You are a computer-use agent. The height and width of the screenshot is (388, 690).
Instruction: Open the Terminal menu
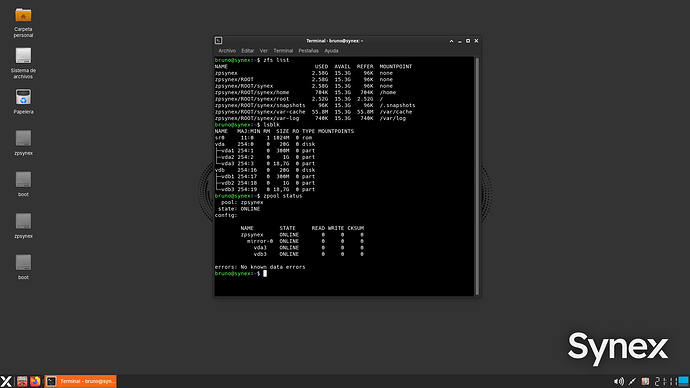(x=283, y=51)
